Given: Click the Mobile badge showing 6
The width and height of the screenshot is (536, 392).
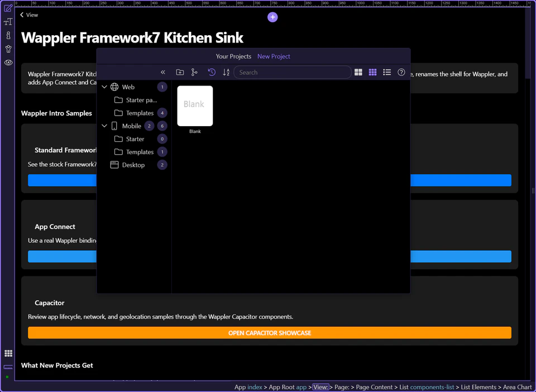Looking at the screenshot, I should 162,126.
